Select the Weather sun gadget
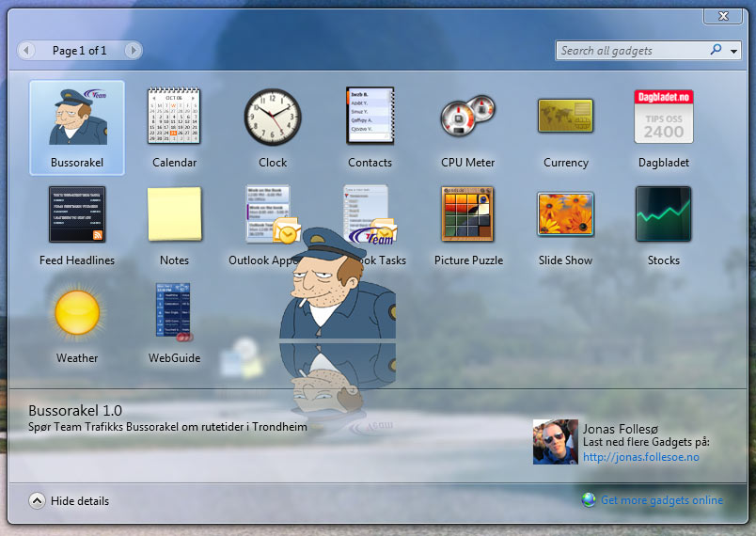The height and width of the screenshot is (536, 756). (77, 312)
